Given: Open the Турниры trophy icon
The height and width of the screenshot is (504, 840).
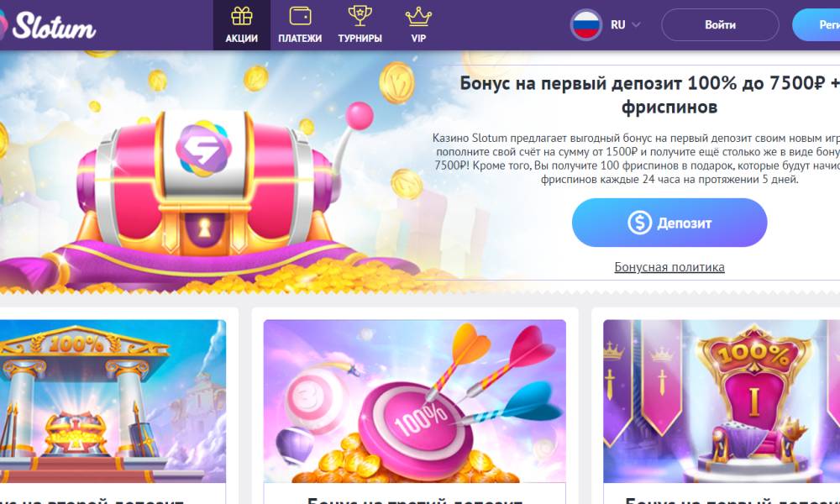Looking at the screenshot, I should pos(360,16).
